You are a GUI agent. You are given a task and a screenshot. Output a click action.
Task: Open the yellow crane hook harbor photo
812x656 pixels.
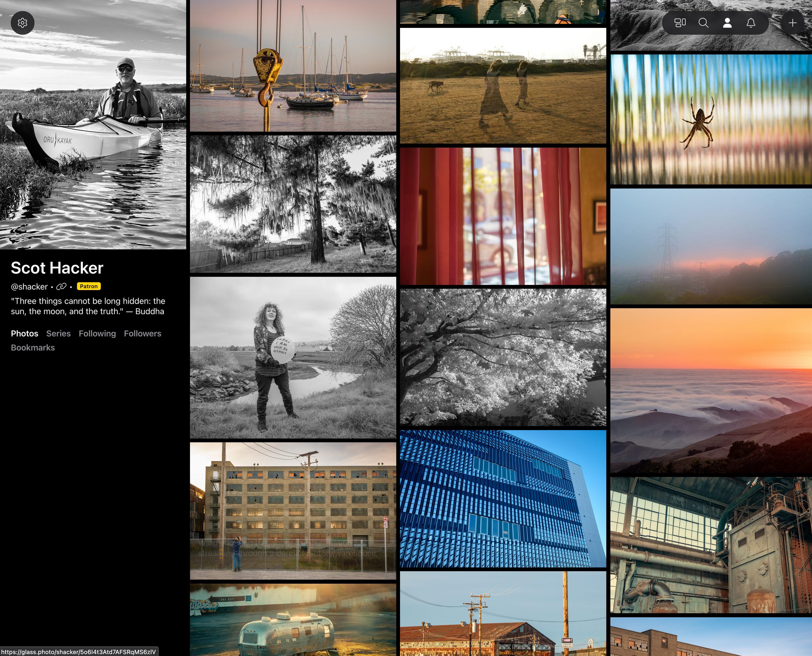293,66
